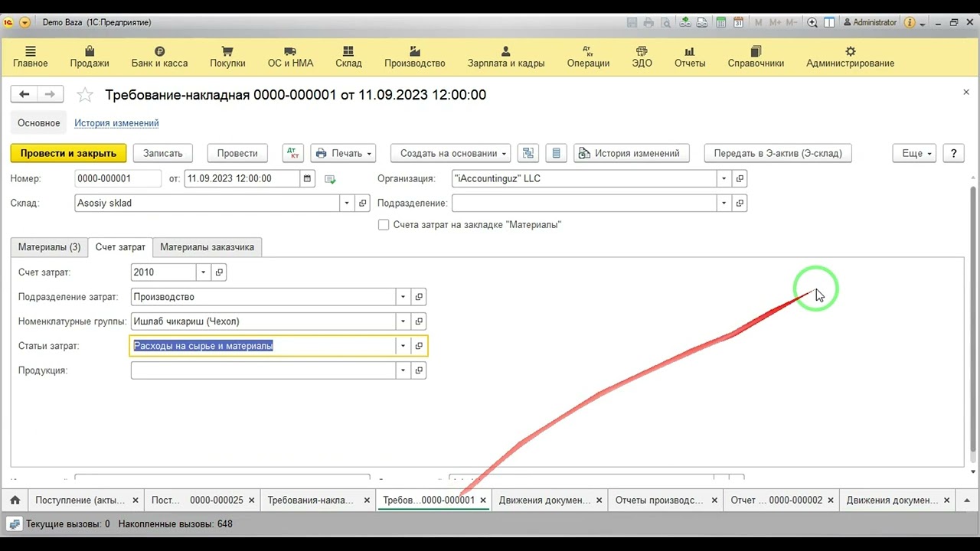The height and width of the screenshot is (551, 980).
Task: Open the Главное section
Action: [30, 57]
